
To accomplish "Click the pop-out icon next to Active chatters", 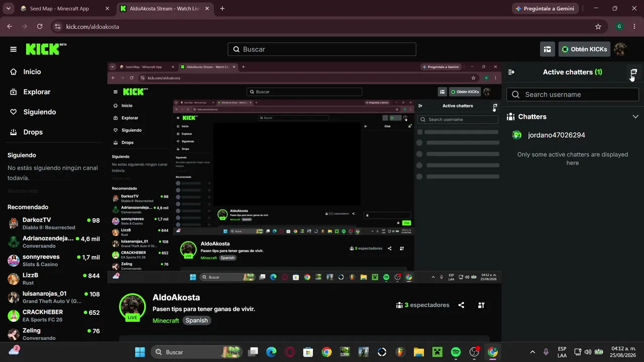I will tap(633, 72).
